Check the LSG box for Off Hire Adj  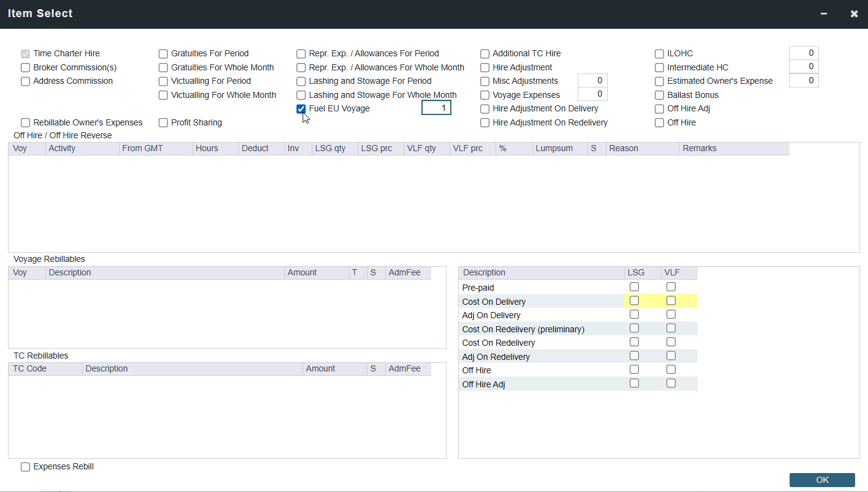[x=634, y=383]
